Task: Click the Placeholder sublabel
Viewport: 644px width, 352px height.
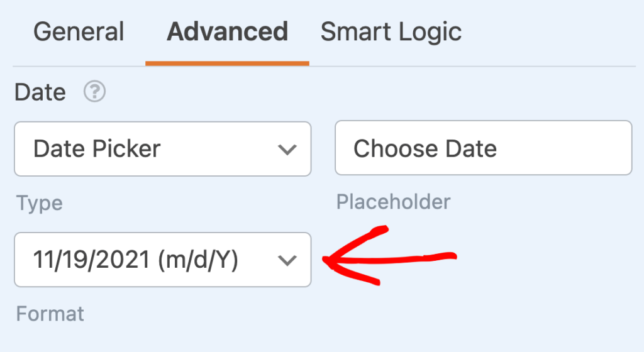Action: coord(394,202)
